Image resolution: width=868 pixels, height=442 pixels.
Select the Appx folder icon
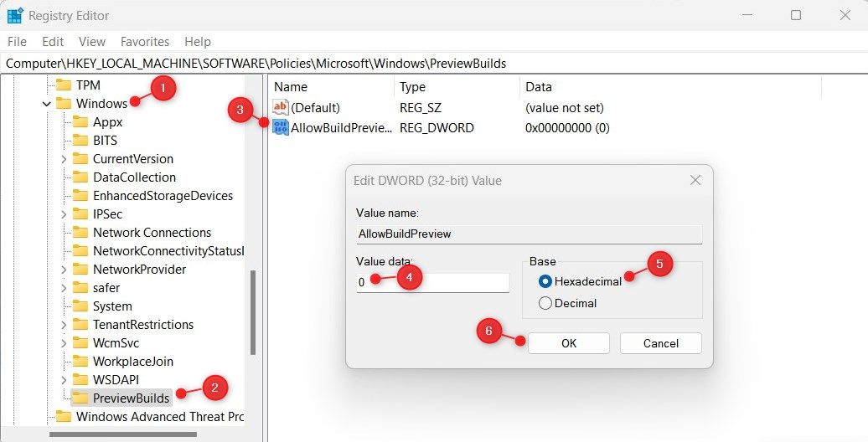coord(80,121)
